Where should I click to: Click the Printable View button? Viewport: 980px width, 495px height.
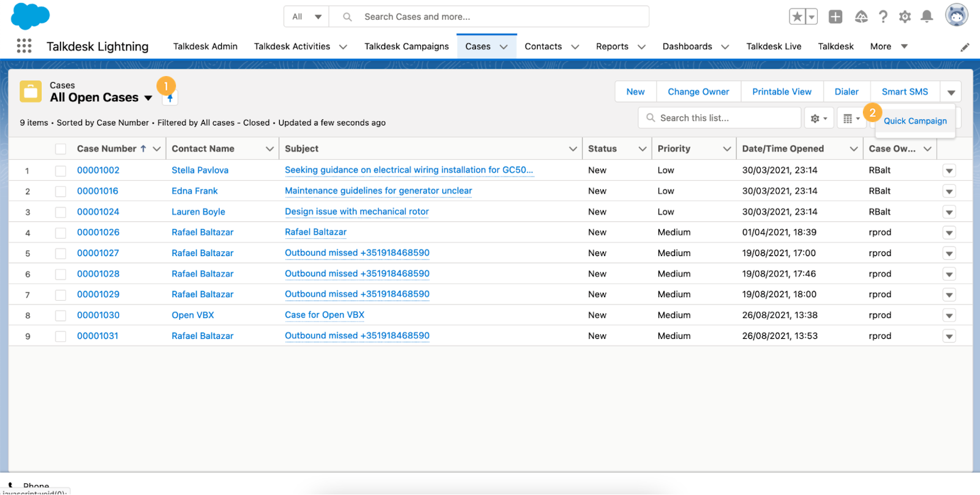[782, 92]
